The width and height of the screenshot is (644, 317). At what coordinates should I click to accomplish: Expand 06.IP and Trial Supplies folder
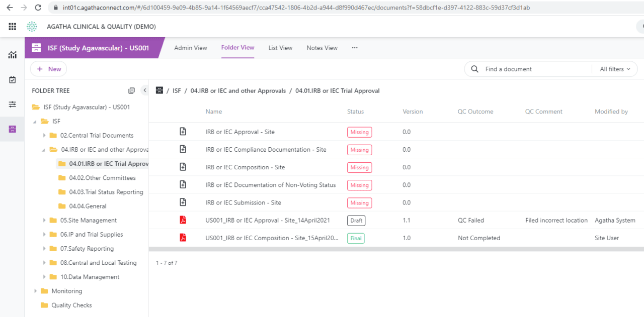tap(44, 234)
